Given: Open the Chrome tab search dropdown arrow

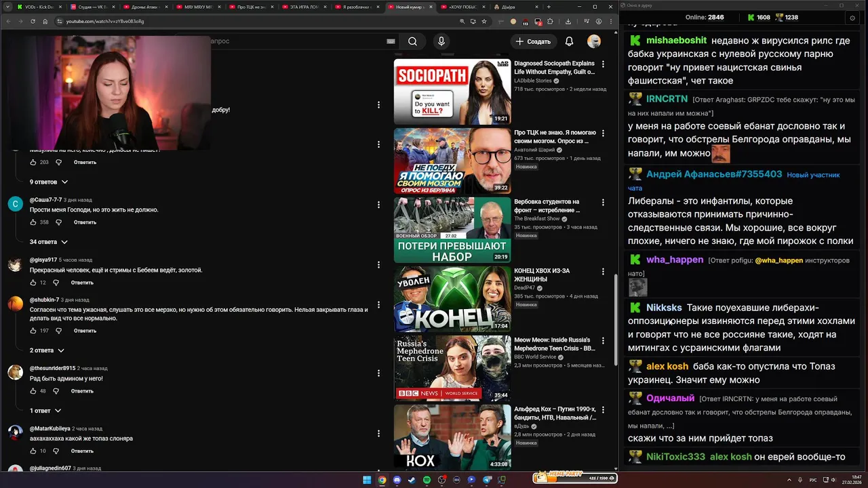Looking at the screenshot, I should (8, 7).
